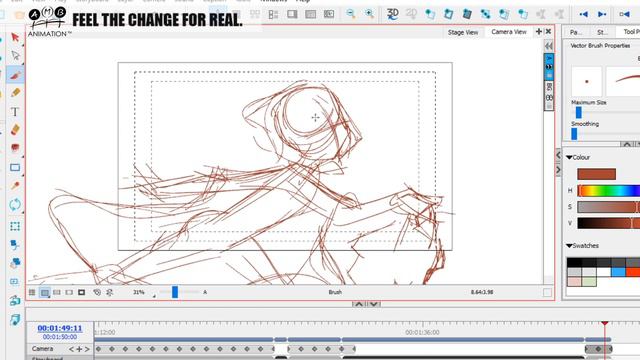640x360 pixels.
Task: Click the 00:01:50:00 duration text
Action: (60, 337)
